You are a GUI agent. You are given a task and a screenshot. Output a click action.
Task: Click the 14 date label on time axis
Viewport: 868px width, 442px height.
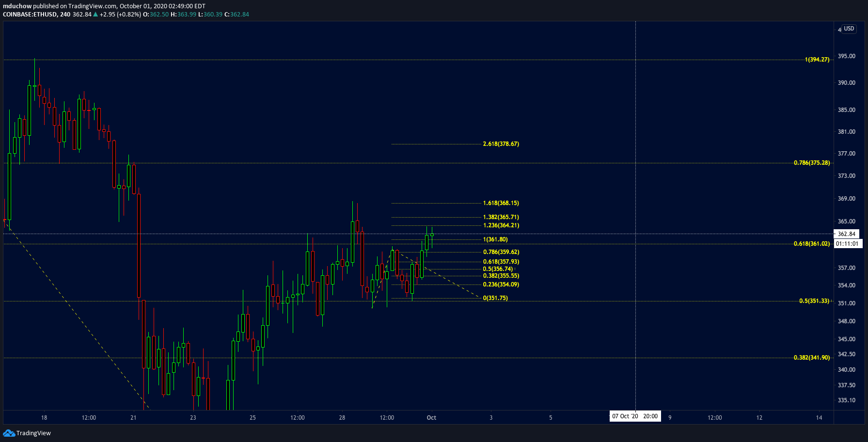pyautogui.click(x=819, y=418)
